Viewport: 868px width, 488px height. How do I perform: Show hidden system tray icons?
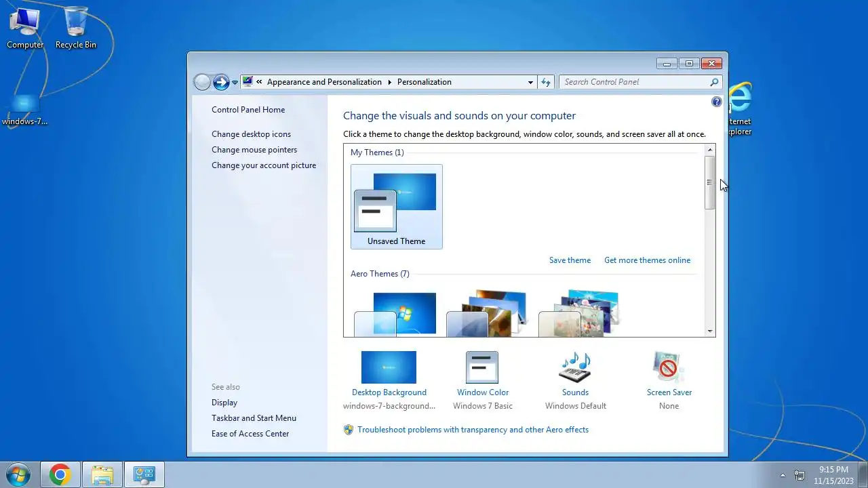[783, 475]
